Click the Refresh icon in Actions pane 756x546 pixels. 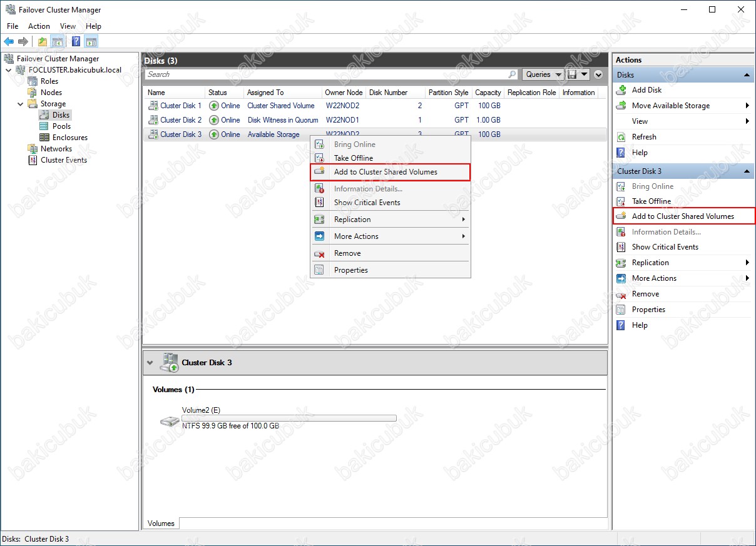point(621,137)
